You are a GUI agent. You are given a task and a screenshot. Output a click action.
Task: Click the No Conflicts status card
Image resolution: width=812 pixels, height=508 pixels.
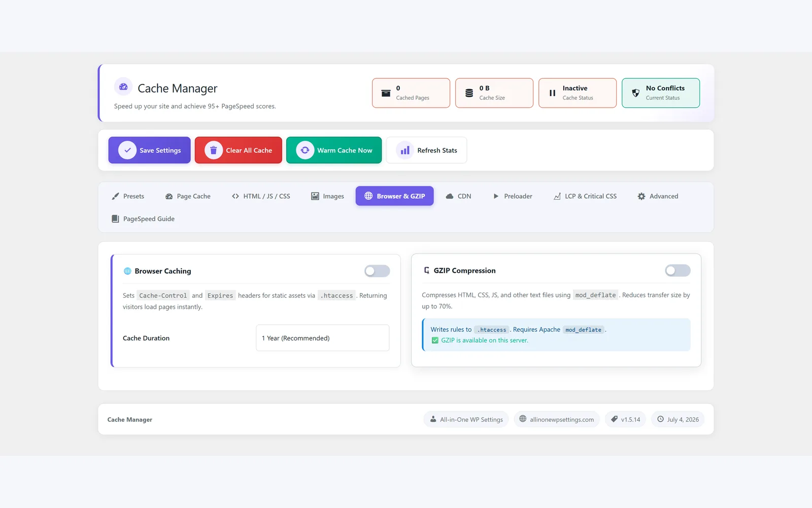click(661, 93)
